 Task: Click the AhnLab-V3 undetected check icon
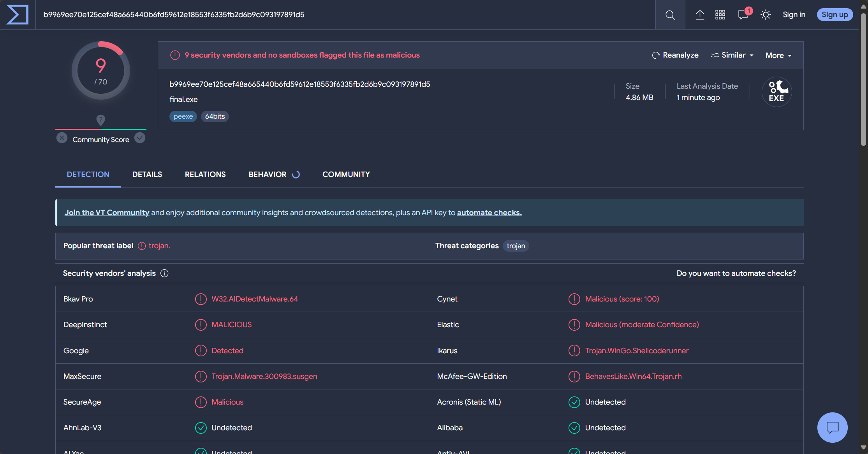(x=201, y=428)
